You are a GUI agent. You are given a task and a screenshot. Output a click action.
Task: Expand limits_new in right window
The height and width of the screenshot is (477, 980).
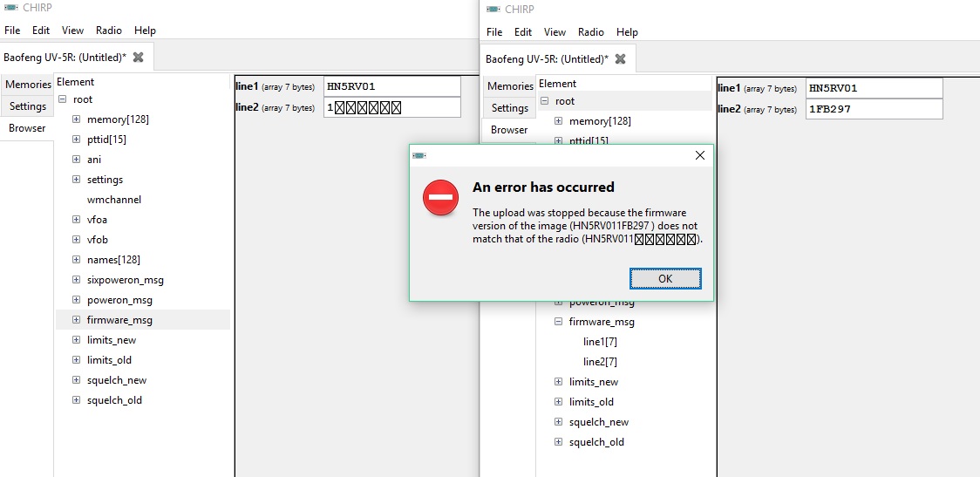558,382
